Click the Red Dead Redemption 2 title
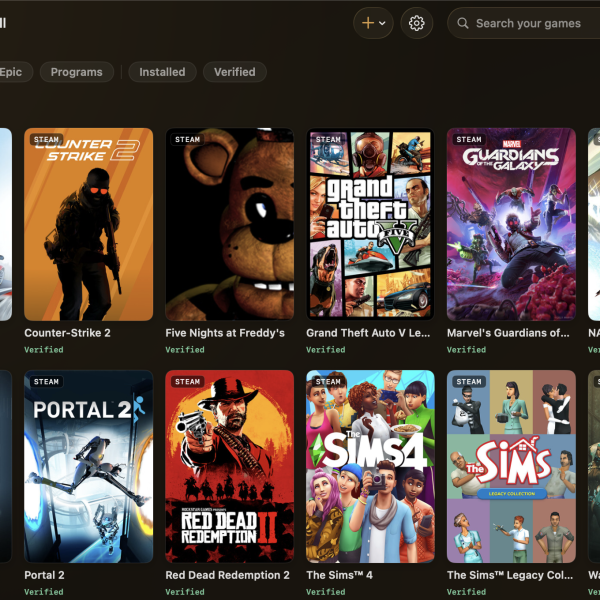 227,575
